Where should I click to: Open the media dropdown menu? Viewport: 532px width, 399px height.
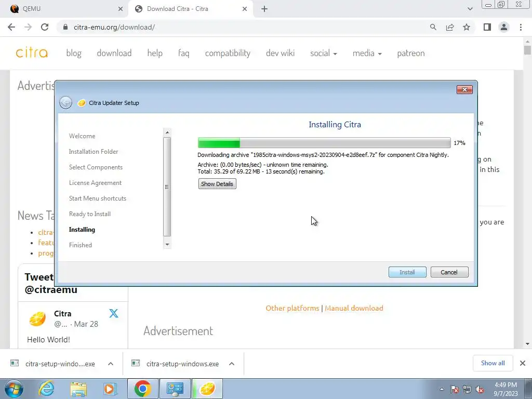[x=367, y=54]
